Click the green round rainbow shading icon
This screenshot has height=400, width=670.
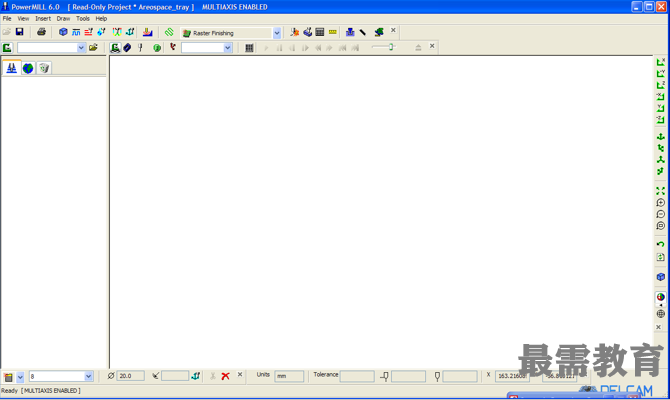157,48
